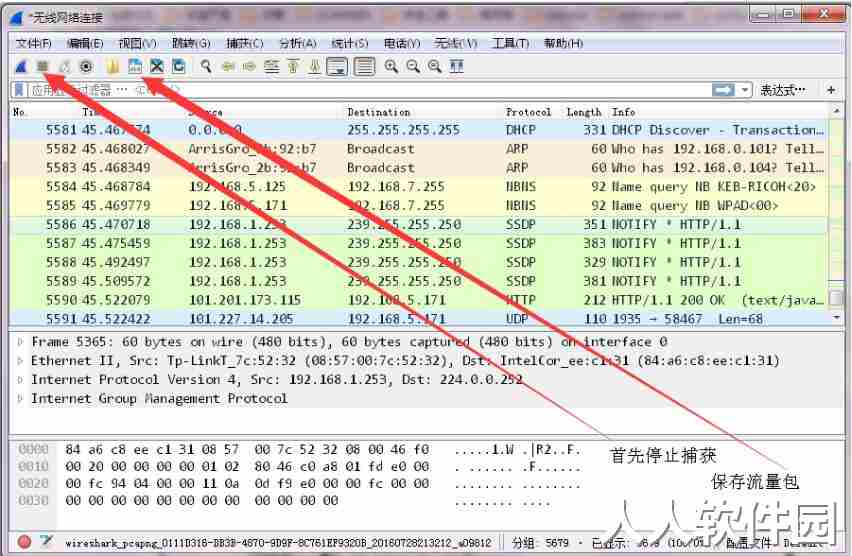This screenshot has height=556, width=852.
Task: Add a filter button with plus sign
Action: (831, 90)
